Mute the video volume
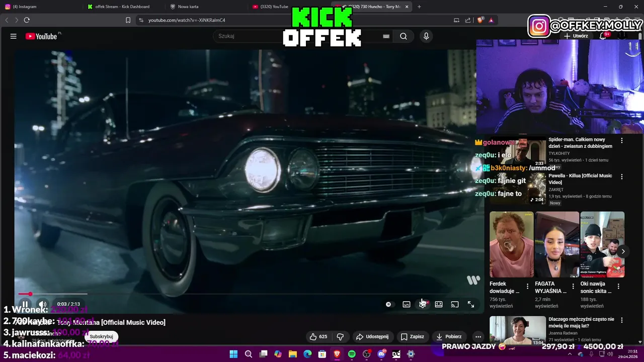The height and width of the screenshot is (362, 644). click(42, 304)
